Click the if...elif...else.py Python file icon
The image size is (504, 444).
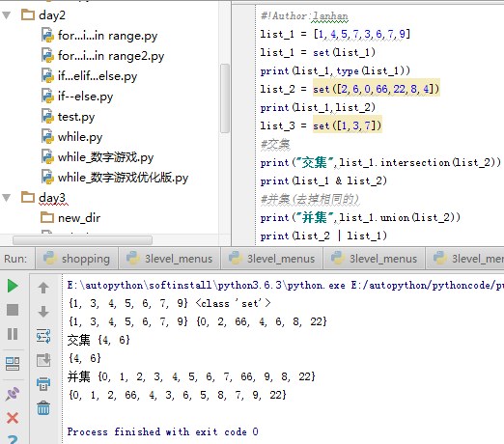(x=47, y=75)
